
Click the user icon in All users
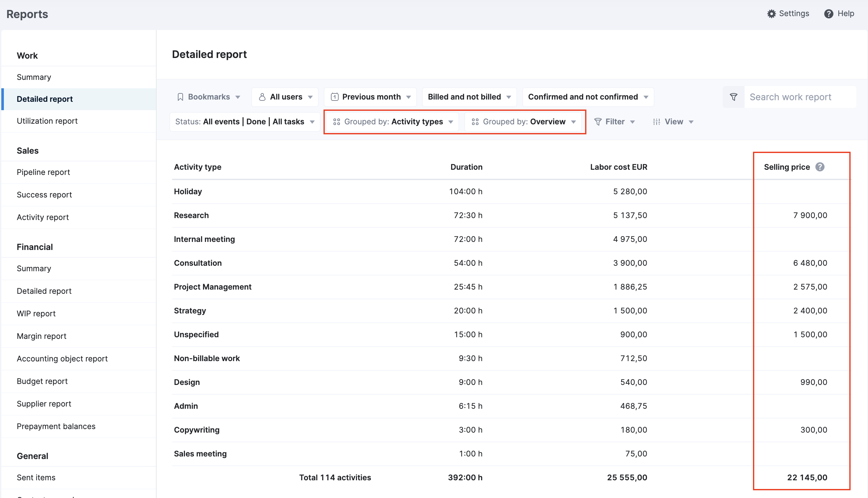(262, 97)
